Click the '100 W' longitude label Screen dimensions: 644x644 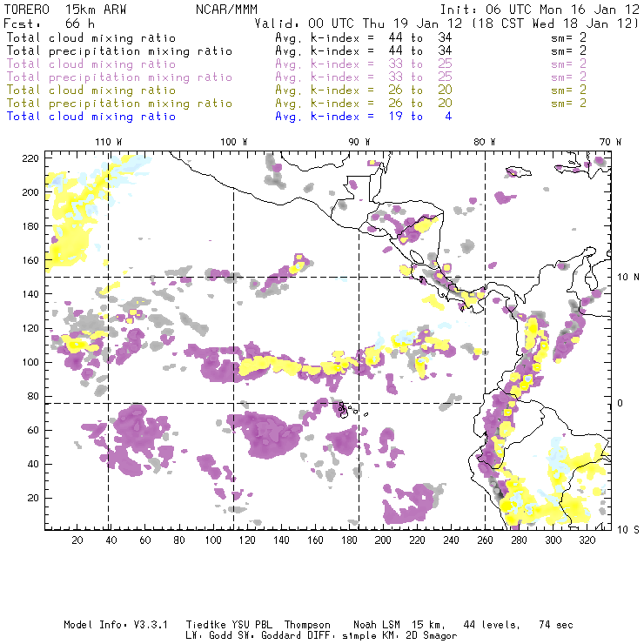[234, 142]
